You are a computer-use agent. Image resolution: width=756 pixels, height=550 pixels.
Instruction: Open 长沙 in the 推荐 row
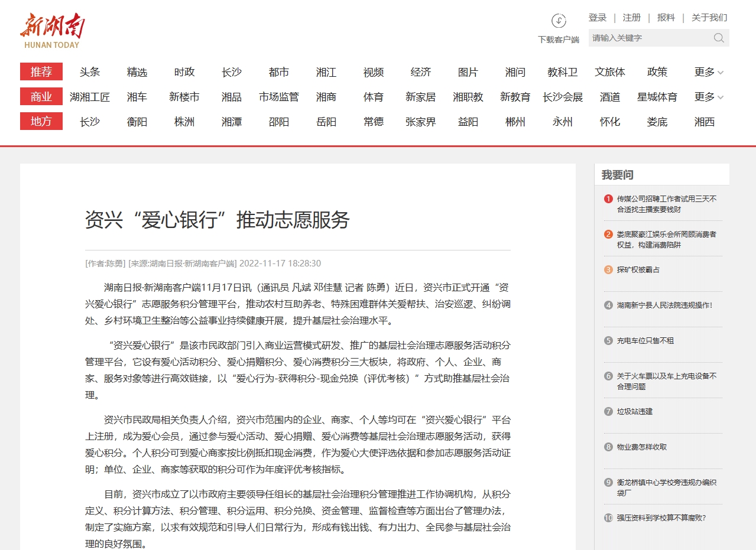[232, 72]
